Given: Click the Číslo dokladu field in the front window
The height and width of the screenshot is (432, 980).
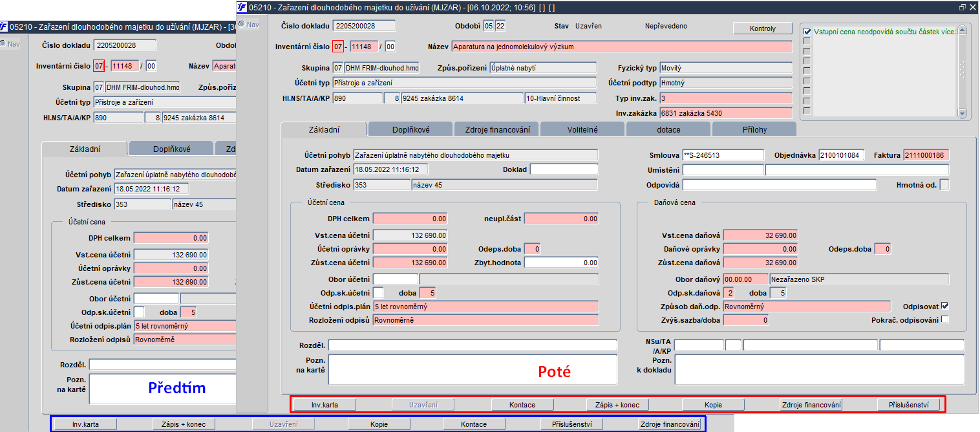Looking at the screenshot, I should (x=364, y=26).
